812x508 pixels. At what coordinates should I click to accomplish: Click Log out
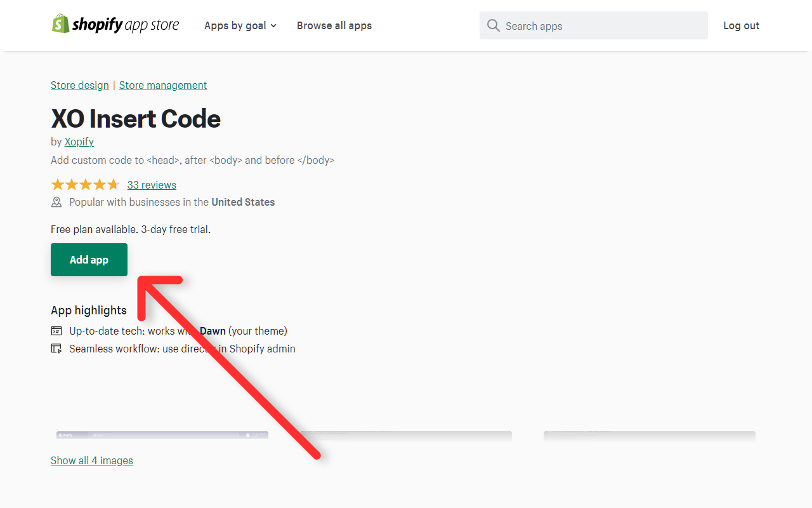741,25
